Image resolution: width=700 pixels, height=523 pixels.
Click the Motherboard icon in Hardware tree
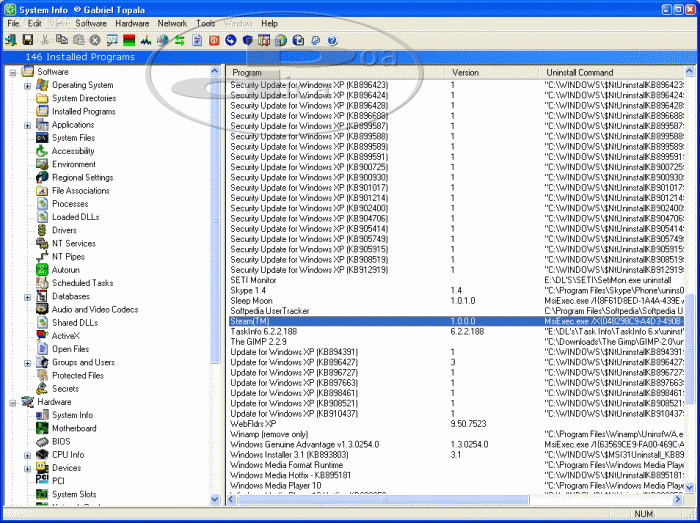pos(42,428)
